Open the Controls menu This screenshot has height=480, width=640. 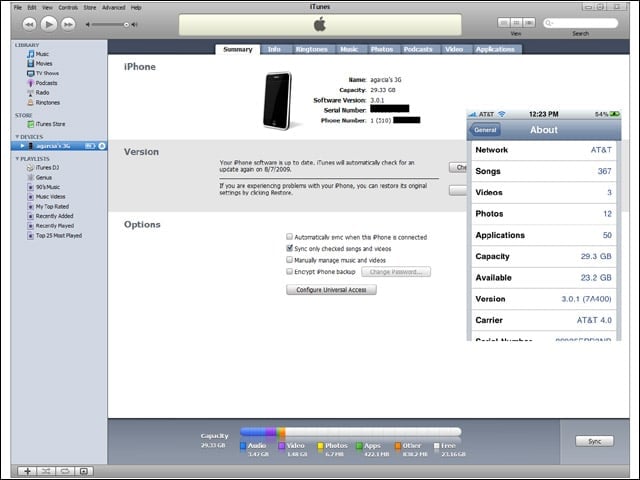pos(68,7)
